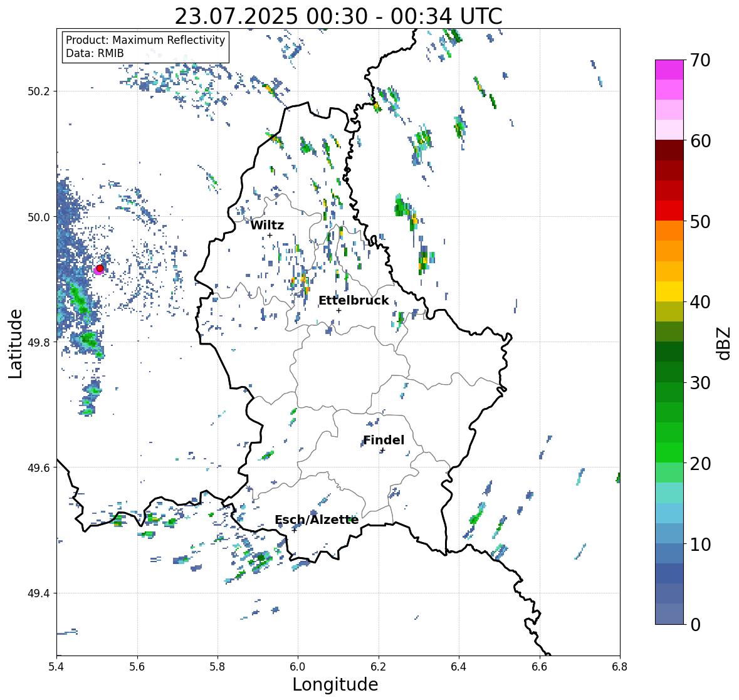The image size is (739, 700).
Task: Click the 70 value on colorbar
Action: coord(700,60)
